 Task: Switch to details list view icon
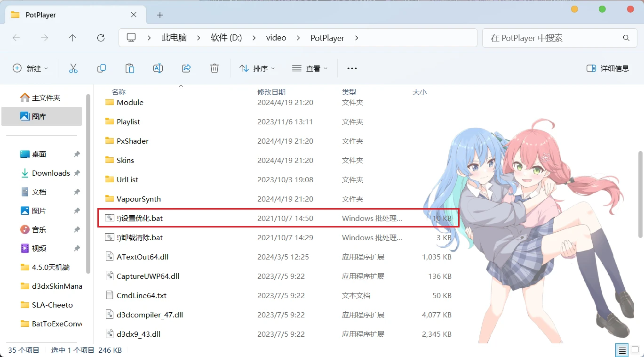(x=622, y=350)
